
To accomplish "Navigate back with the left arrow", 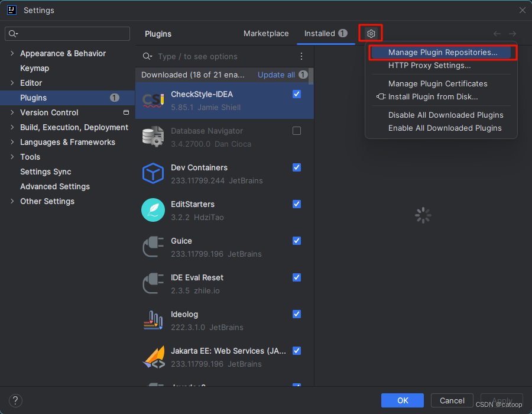I will pyautogui.click(x=497, y=34).
